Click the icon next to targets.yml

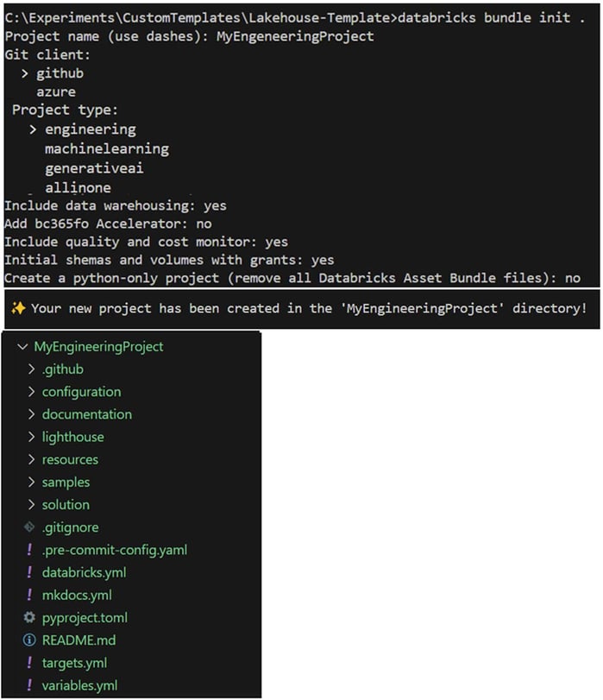pos(28,663)
